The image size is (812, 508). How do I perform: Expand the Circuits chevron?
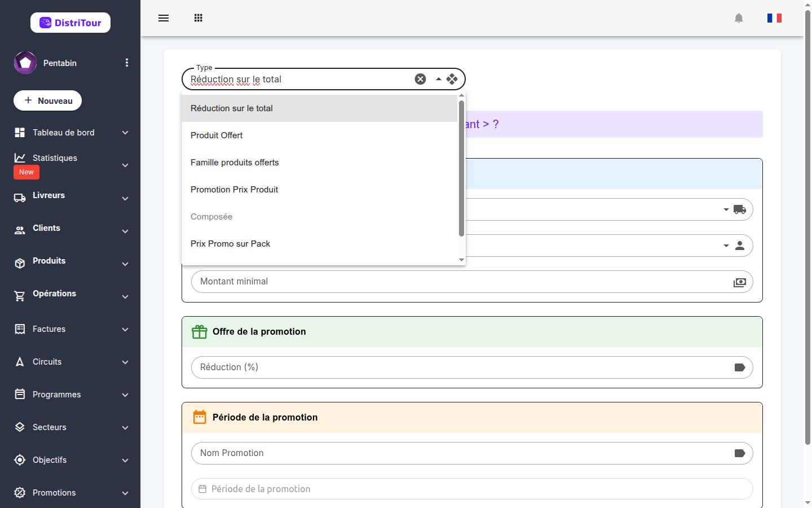click(125, 362)
